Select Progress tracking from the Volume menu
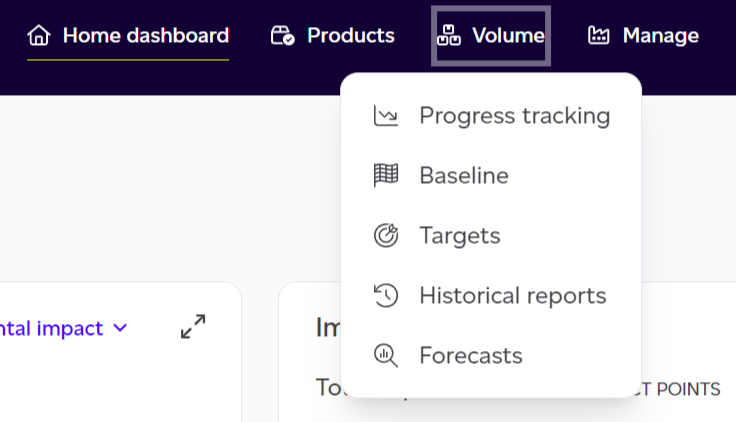 (x=491, y=116)
